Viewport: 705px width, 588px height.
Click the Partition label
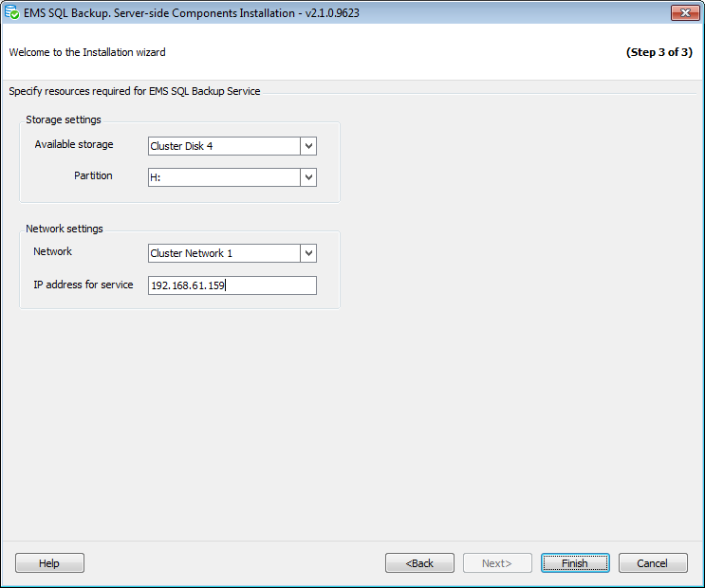click(93, 175)
